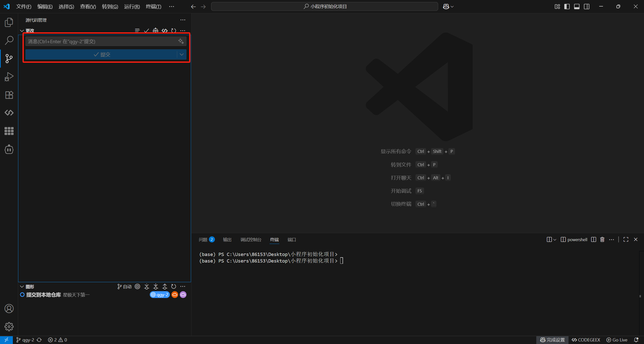Open the 转到(G) menu
This screenshot has width=644, height=344.
(x=110, y=7)
